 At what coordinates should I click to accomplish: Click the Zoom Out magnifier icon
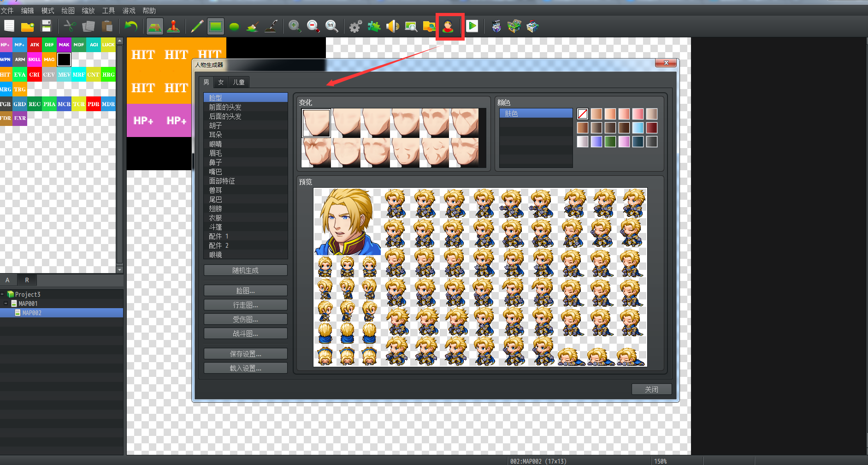pos(313,26)
